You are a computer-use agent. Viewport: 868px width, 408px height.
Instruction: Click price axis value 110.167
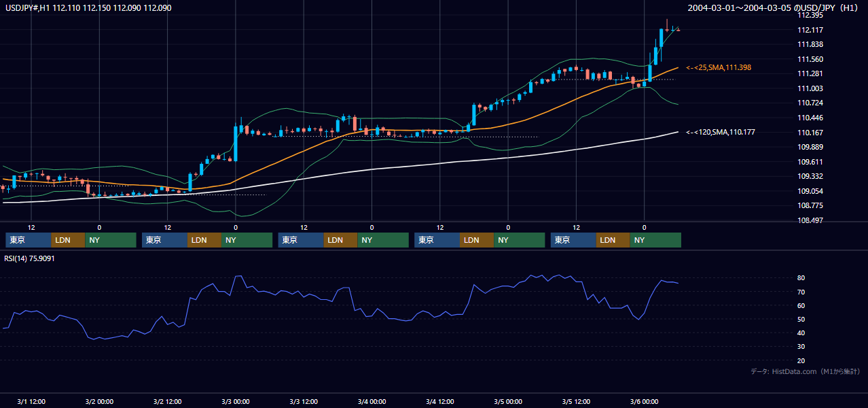tap(810, 133)
